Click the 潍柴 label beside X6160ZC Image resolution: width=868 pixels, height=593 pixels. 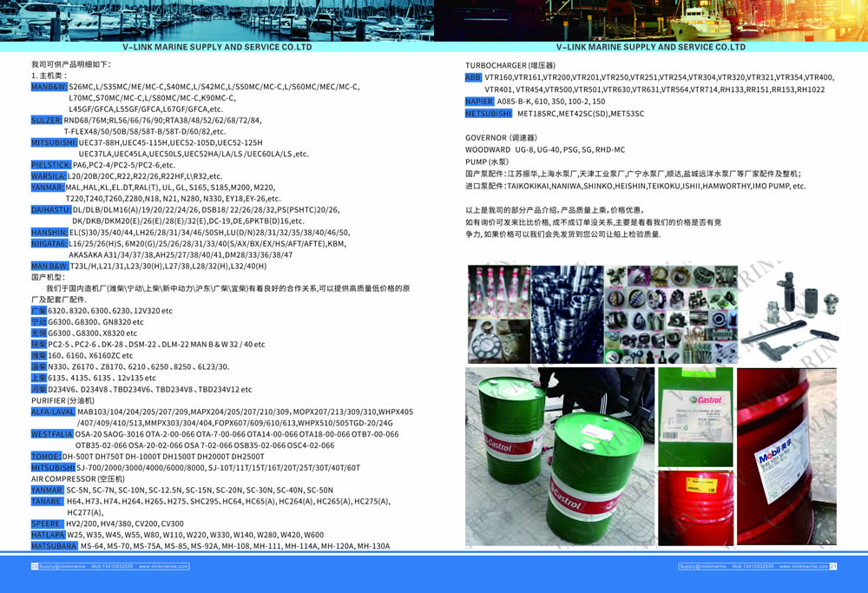click(x=39, y=355)
